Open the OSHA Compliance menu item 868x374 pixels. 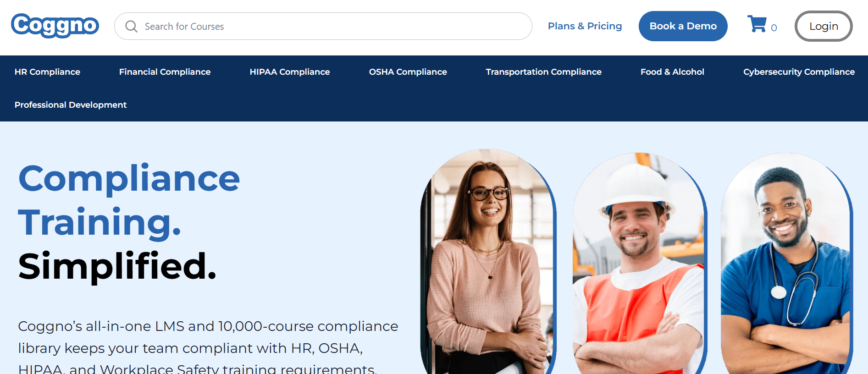(408, 72)
